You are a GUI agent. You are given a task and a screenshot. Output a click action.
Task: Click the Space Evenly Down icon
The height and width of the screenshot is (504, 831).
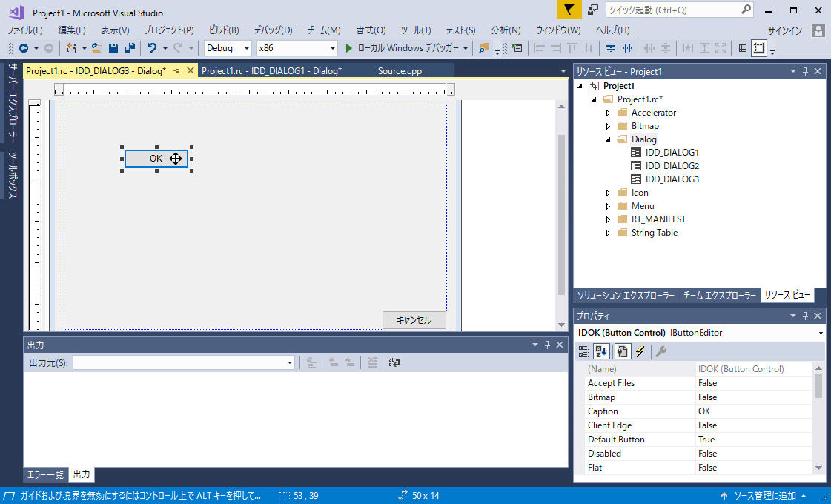pyautogui.click(x=666, y=48)
